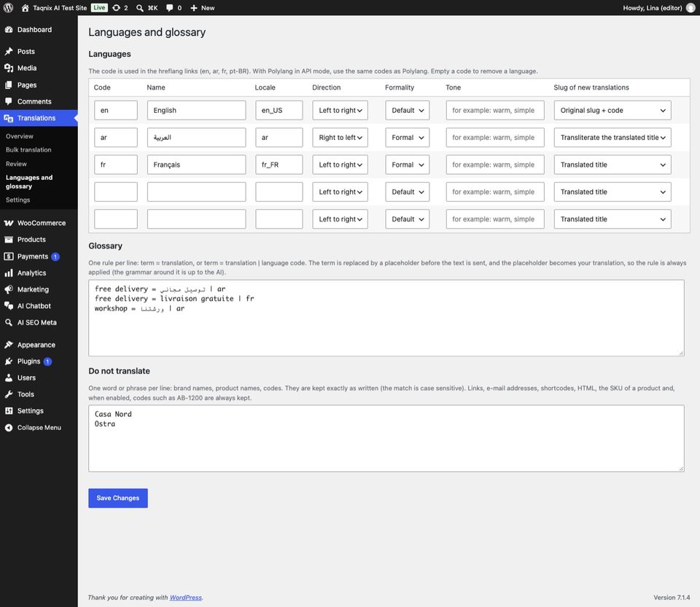Click the search magnifier icon in admin bar
Image resolution: width=700 pixels, height=607 pixels.
(x=140, y=7)
